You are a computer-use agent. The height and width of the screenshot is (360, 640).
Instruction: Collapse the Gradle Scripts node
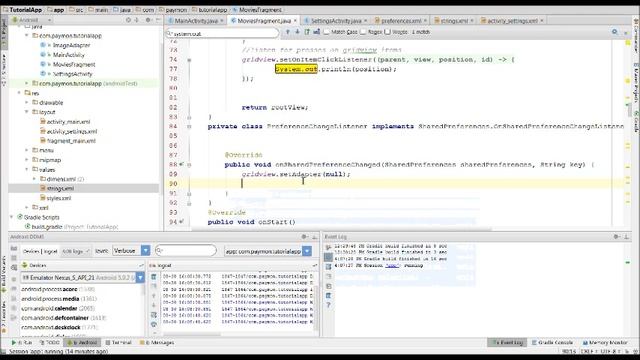tap(11, 217)
